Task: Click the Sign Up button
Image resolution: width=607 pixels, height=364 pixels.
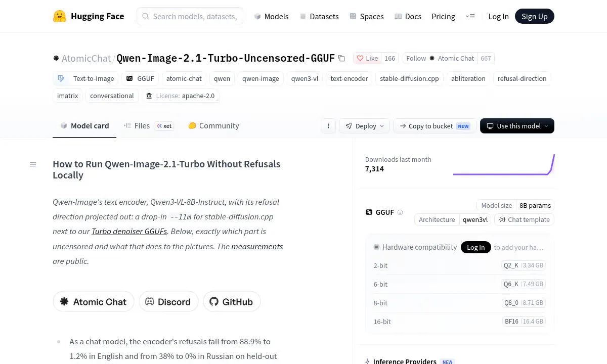Action: [535, 16]
